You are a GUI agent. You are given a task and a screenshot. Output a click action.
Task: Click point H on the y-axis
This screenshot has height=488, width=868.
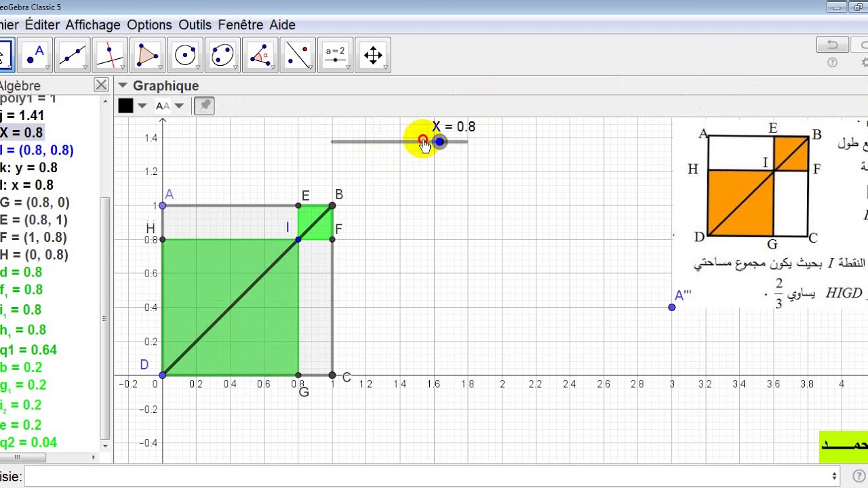click(x=163, y=239)
